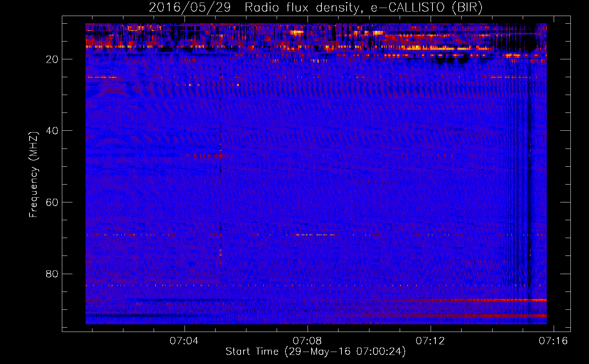Click the 07:16 time tick label
The image size is (589, 364).
[554, 341]
